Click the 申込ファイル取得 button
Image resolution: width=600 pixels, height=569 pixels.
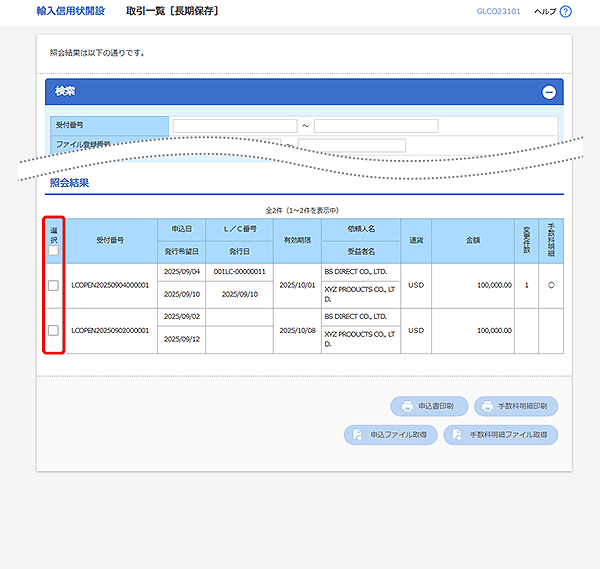pyautogui.click(x=390, y=435)
